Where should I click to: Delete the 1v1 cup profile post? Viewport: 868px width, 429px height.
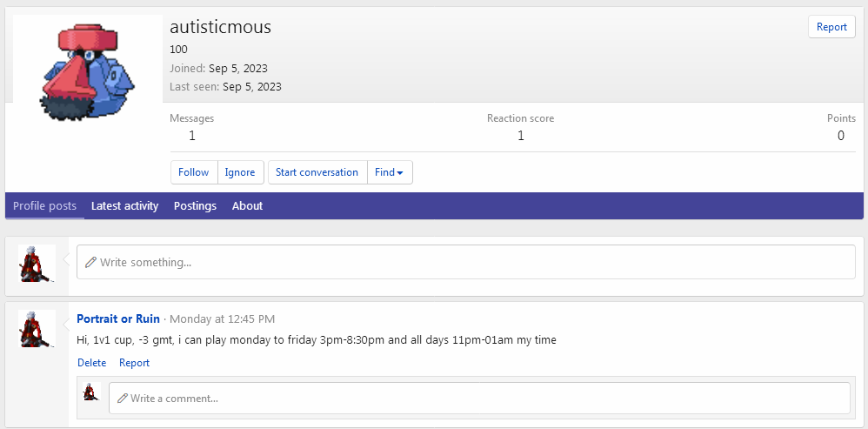(91, 363)
